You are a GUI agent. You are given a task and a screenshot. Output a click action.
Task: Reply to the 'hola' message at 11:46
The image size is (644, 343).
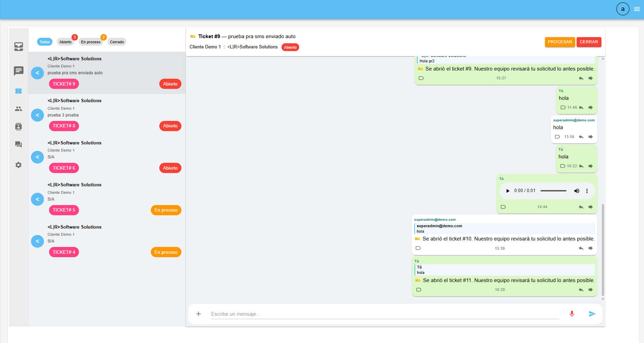tap(581, 108)
